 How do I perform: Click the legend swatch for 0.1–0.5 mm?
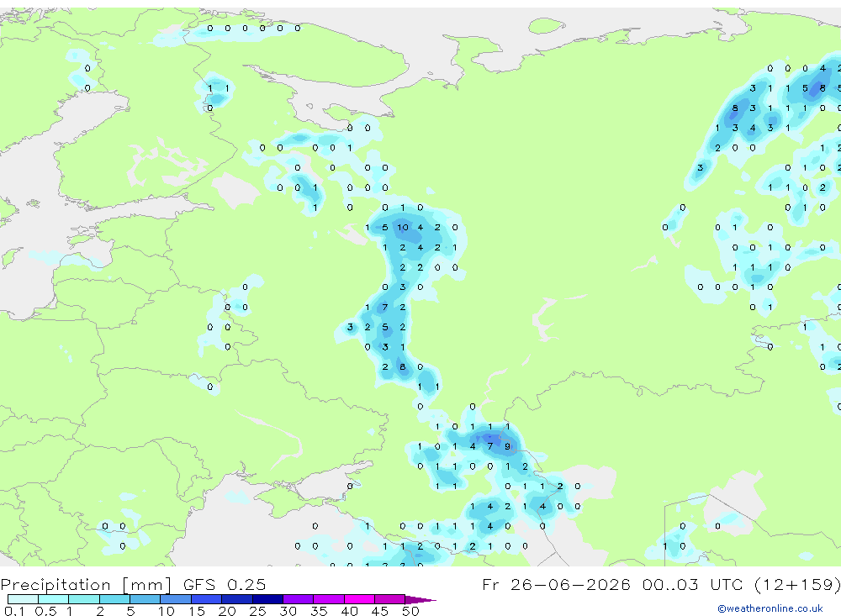[x=23, y=599]
